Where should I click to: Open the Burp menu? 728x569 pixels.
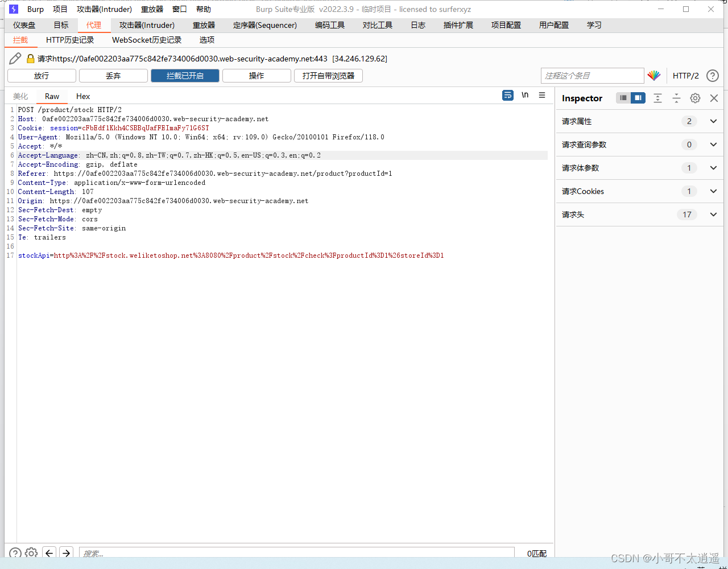pos(35,9)
